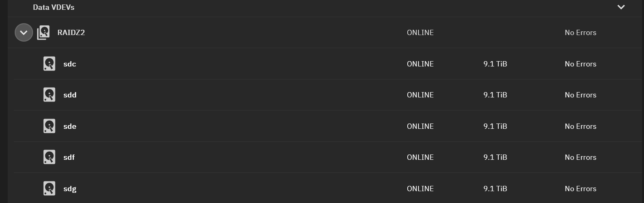Screen dimensions: 644x203
Task: Click ONLINE status of RAIDZ2
Action: [x=420, y=33]
